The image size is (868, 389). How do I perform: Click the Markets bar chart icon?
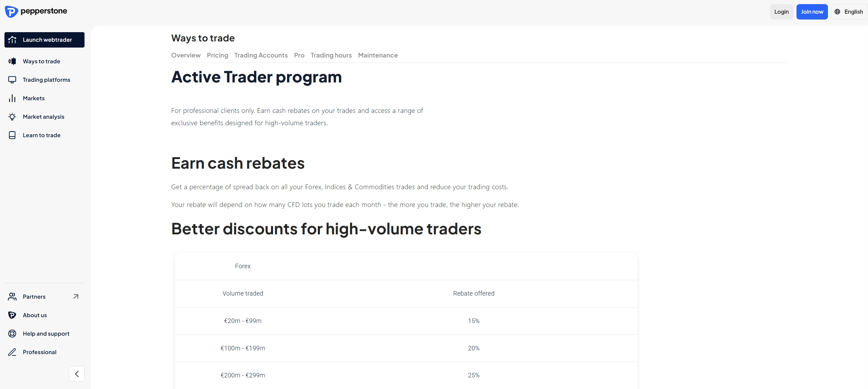pos(12,98)
